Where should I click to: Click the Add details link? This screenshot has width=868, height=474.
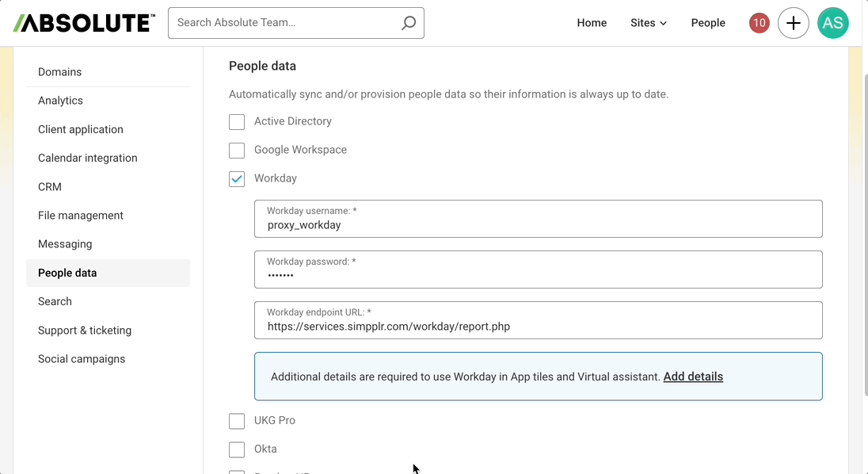[x=693, y=377]
